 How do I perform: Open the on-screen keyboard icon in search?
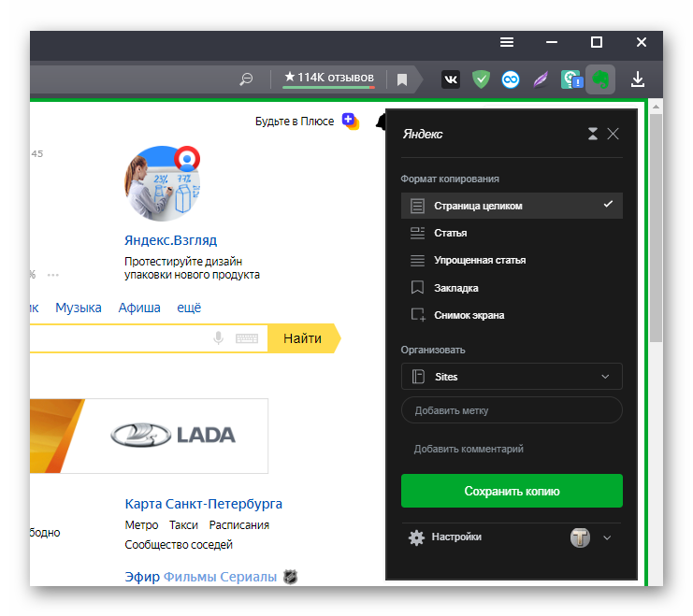tap(247, 338)
